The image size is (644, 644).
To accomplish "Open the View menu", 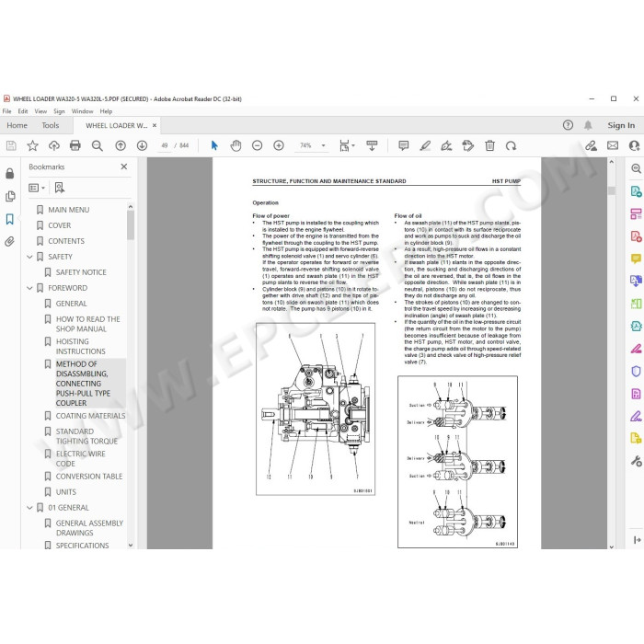I will pyautogui.click(x=40, y=111).
